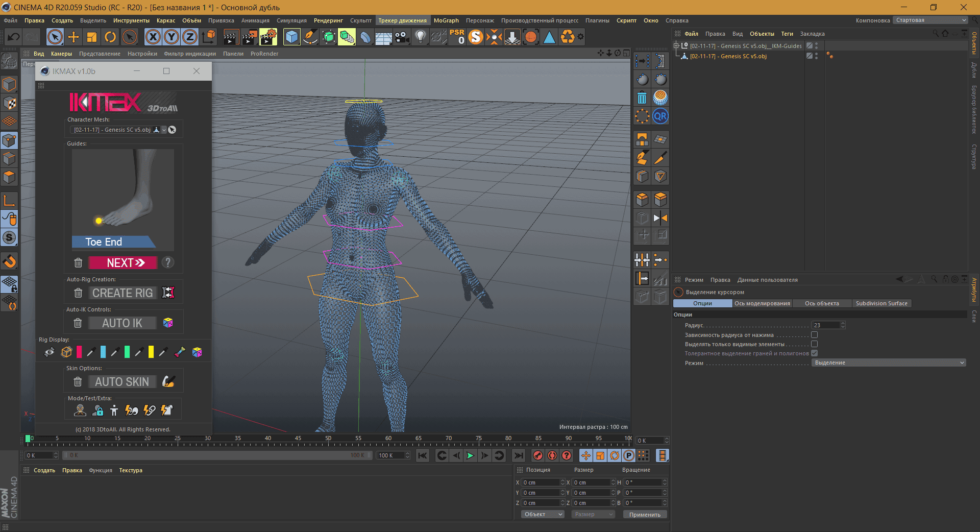Click the record keyframe button
Viewport: 980px width, 532px height.
(x=537, y=455)
